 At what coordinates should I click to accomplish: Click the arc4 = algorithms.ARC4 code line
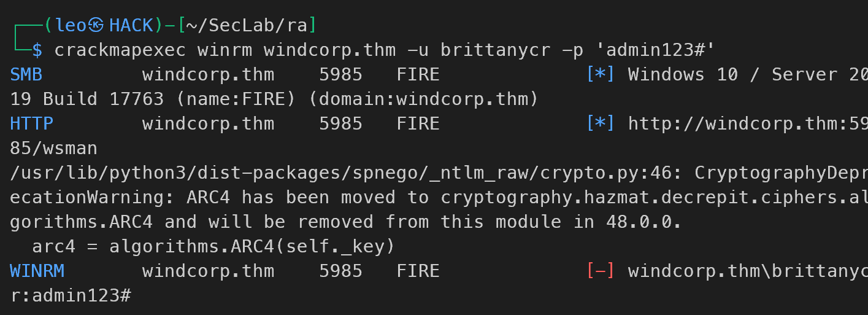[212, 247]
